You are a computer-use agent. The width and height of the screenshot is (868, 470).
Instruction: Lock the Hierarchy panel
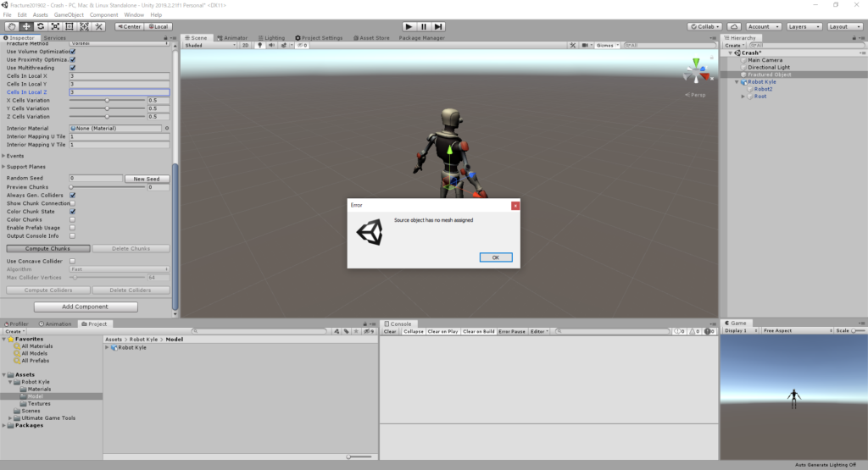(854, 38)
